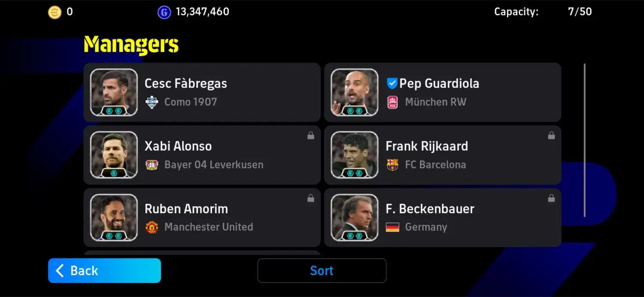Image resolution: width=644 pixels, height=297 pixels.
Task: Click lock icon on Ruben Amorim card
Action: pos(311,198)
